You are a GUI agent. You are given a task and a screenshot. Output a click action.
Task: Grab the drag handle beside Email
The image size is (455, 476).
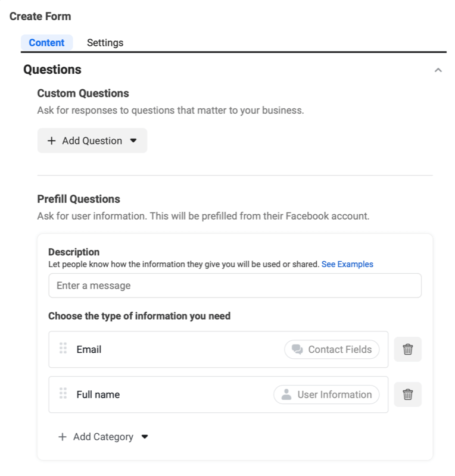63,349
